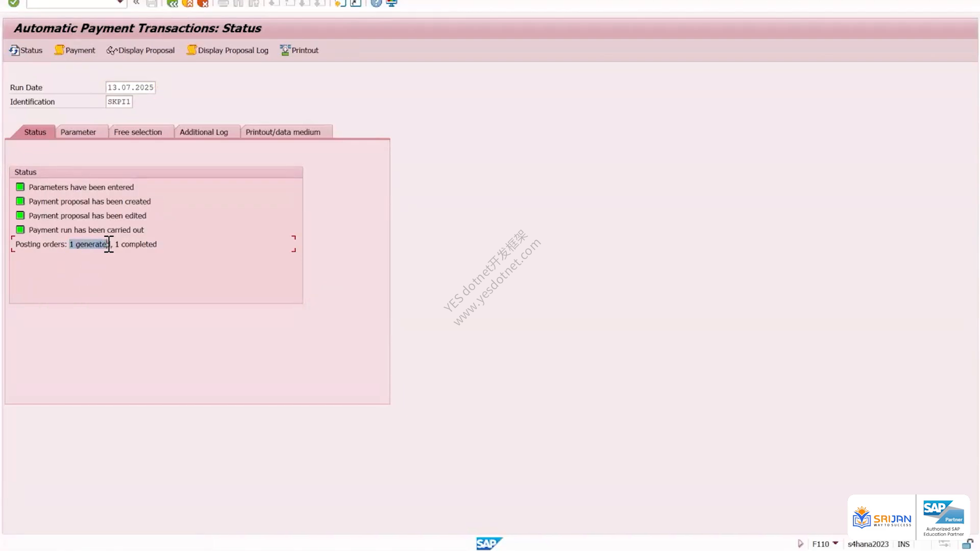Image resolution: width=980 pixels, height=551 pixels.
Task: Click the Create New Session icon
Action: (340, 3)
